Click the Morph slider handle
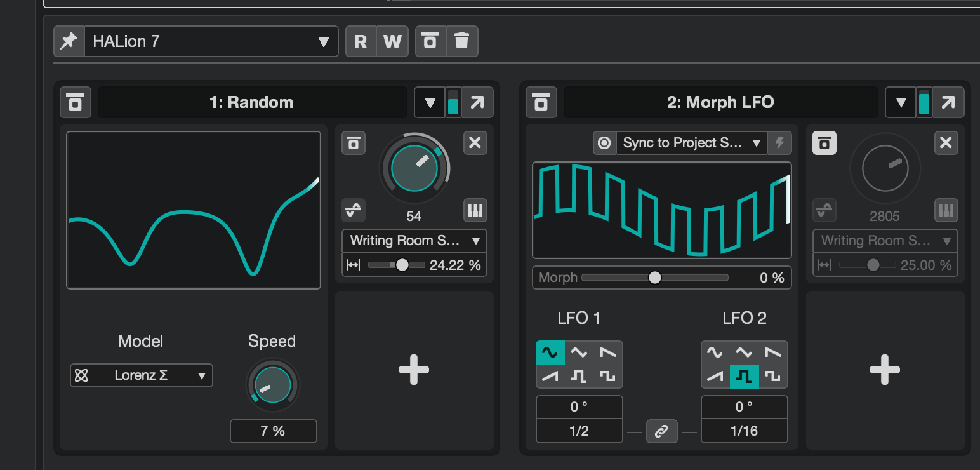Screen dimensions: 980x470 pos(654,278)
